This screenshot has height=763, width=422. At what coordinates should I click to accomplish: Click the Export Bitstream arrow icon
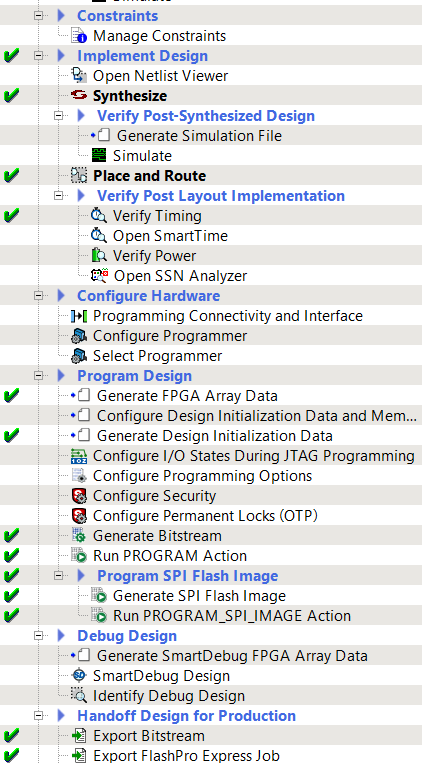click(x=78, y=735)
